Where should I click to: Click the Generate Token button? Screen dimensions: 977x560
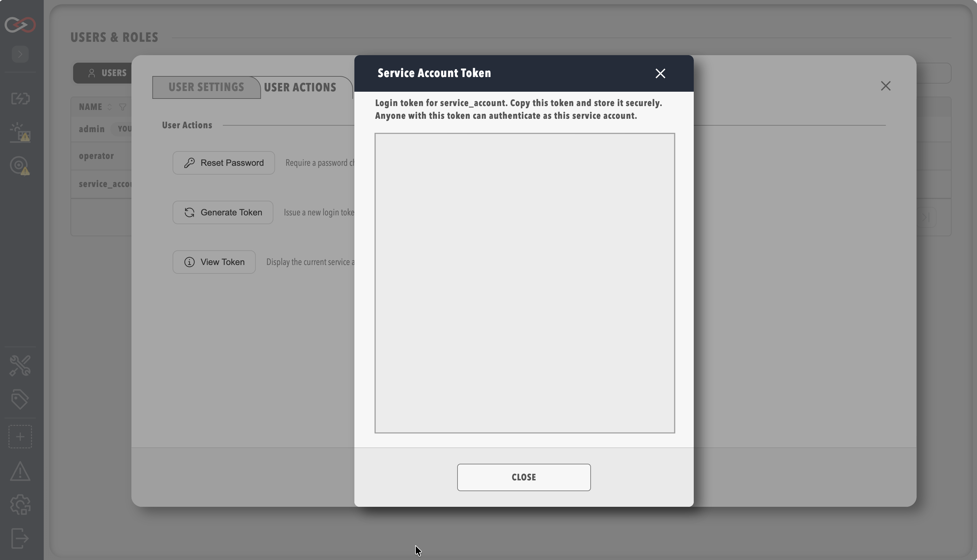coord(223,212)
